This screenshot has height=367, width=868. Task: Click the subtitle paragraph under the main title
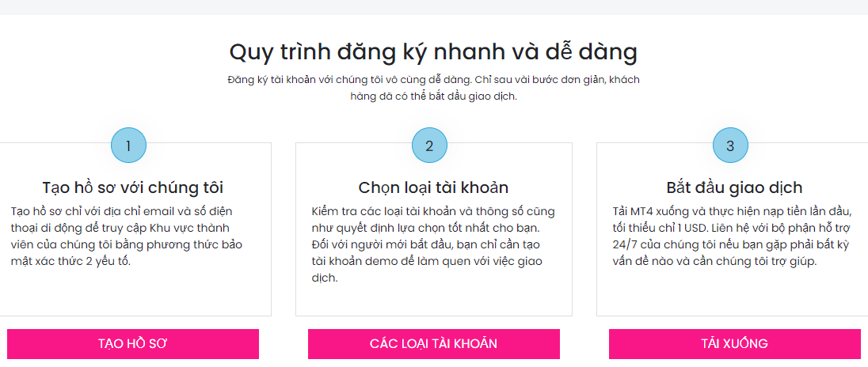(433, 88)
